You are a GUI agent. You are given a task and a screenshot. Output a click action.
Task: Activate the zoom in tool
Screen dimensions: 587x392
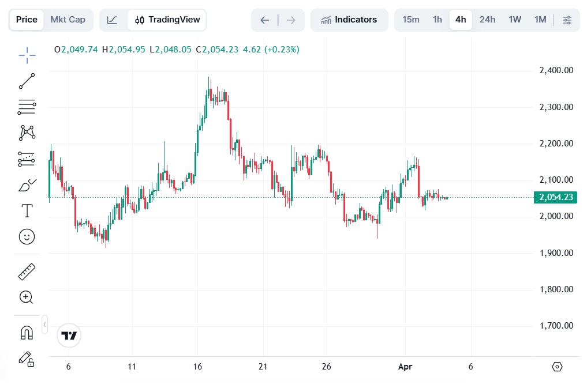pos(26,297)
